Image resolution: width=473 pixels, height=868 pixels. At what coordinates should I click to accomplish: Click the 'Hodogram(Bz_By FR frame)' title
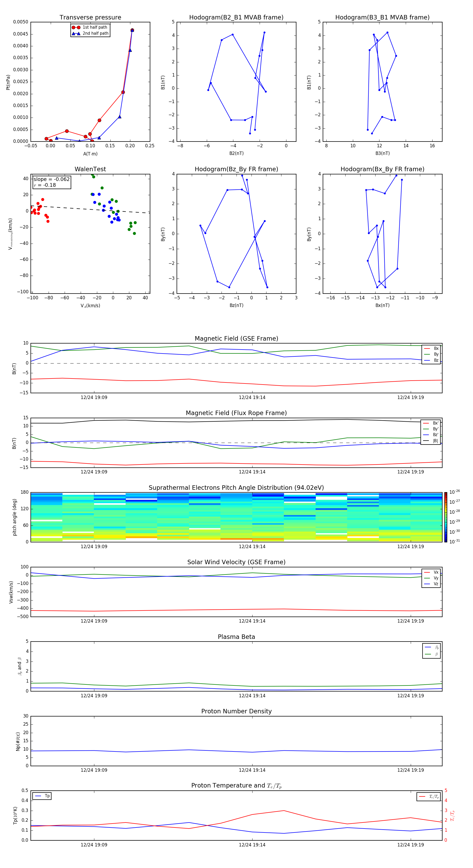coord(236,169)
